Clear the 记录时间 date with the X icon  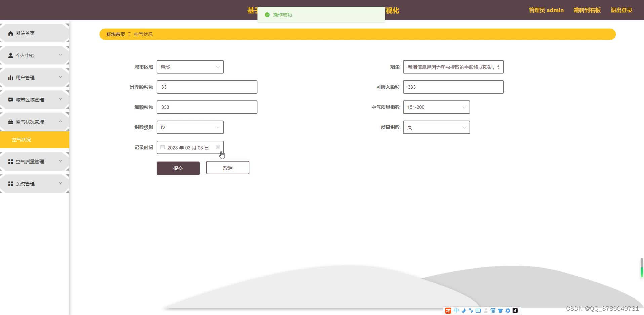(218, 147)
